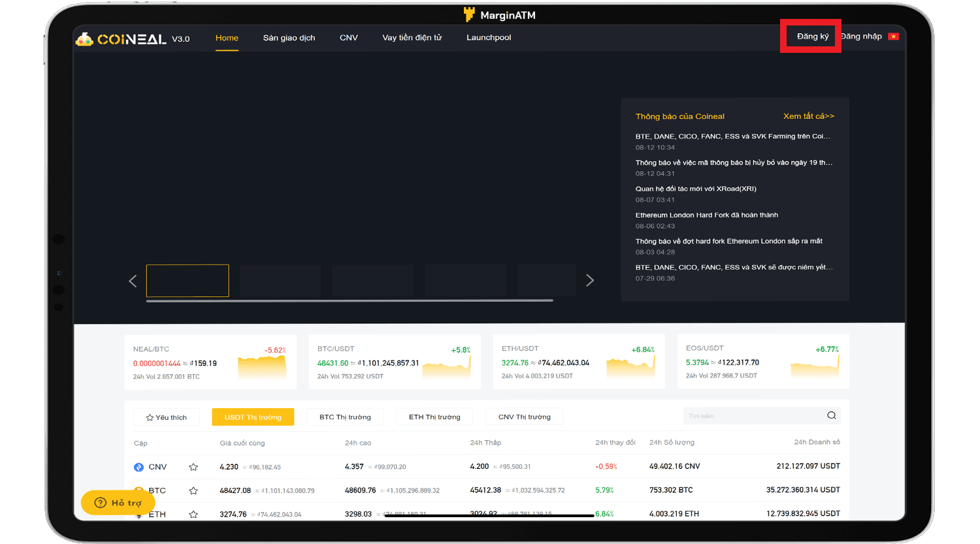The height and width of the screenshot is (544, 980).
Task: Click BTC 24h change 5.79%
Action: point(604,490)
